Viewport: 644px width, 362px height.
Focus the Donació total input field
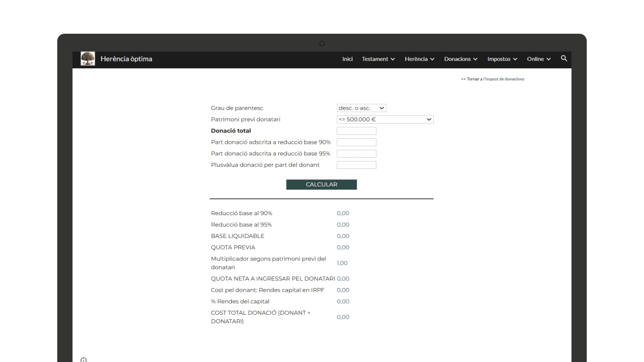pos(356,131)
